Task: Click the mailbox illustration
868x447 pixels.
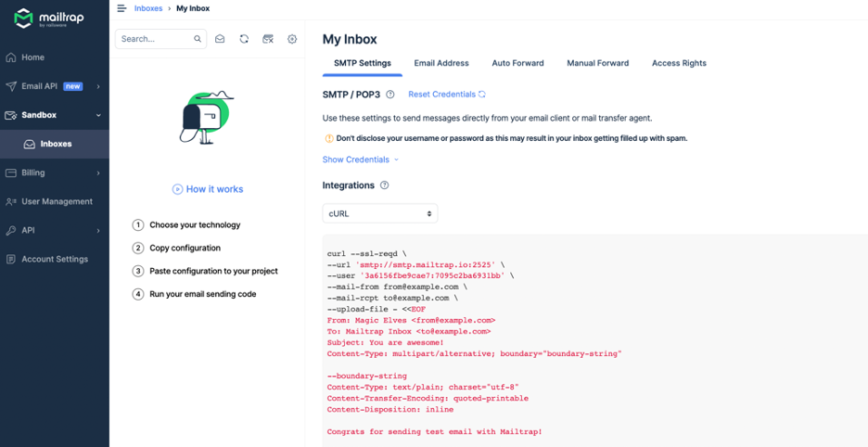Action: 207,118
